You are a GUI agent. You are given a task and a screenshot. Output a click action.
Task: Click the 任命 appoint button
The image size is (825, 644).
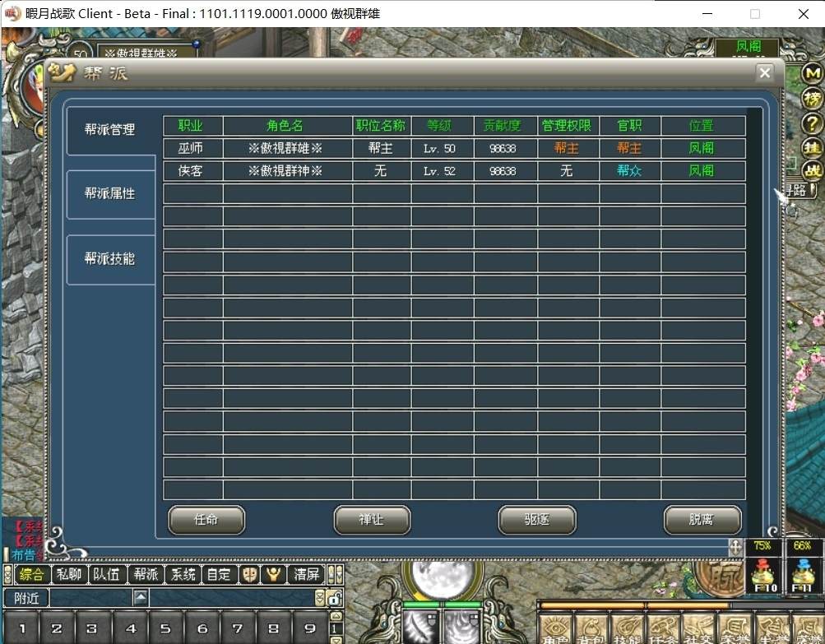(x=206, y=520)
